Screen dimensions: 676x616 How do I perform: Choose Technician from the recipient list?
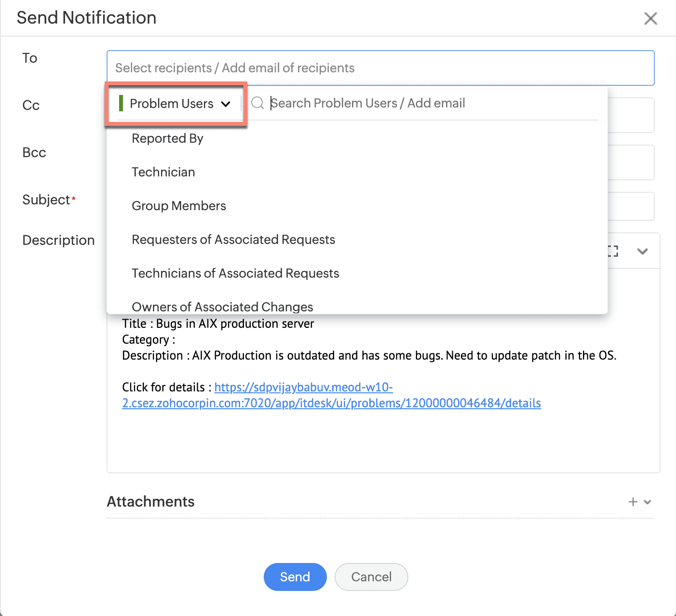(x=163, y=173)
